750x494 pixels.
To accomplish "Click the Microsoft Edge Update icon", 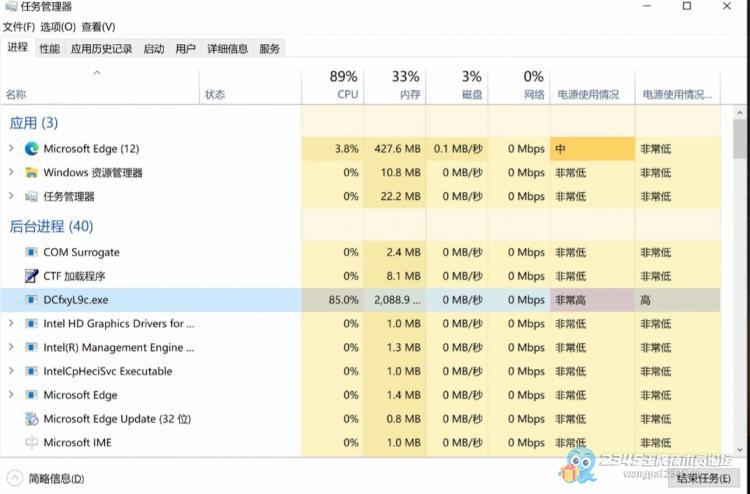I will click(32, 419).
